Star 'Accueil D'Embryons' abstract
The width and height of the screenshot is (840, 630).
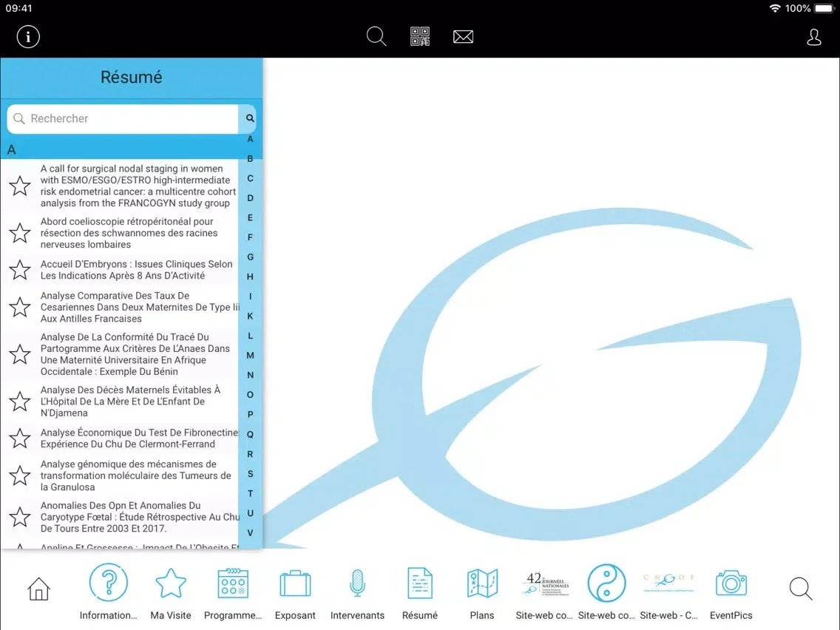20,270
